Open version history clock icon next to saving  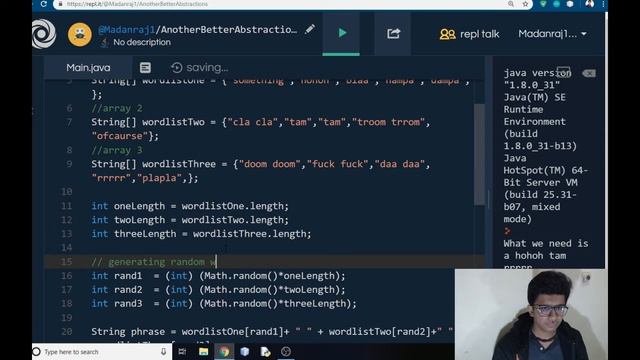(176, 68)
